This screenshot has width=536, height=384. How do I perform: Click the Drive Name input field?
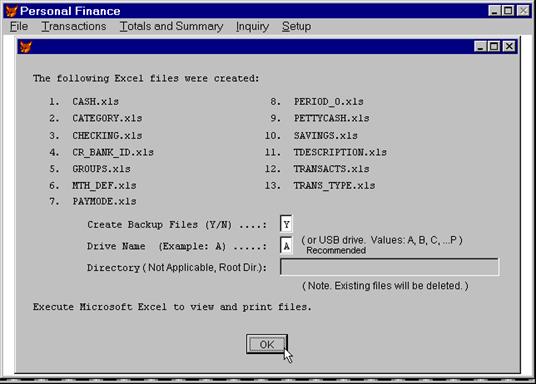286,246
